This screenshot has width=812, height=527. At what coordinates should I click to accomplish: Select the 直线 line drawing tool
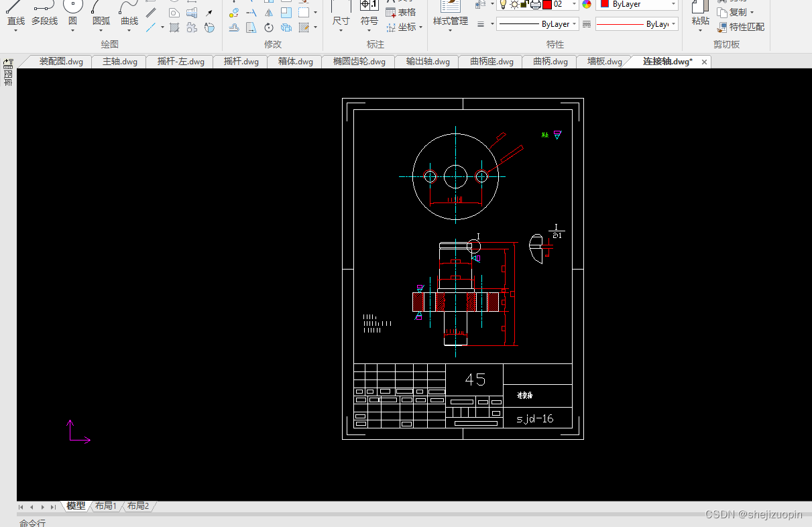[x=15, y=13]
